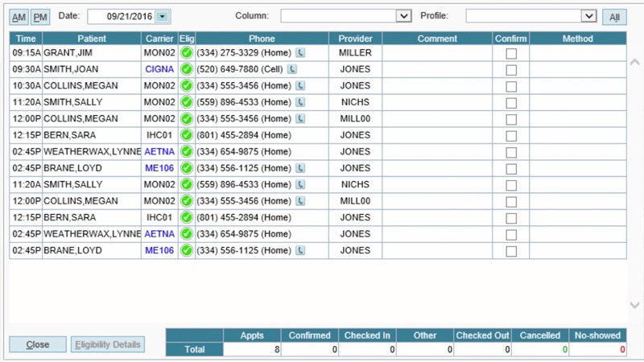Viewport: 644px width, 362px height.
Task: Sort by the Provider column header
Action: point(355,39)
